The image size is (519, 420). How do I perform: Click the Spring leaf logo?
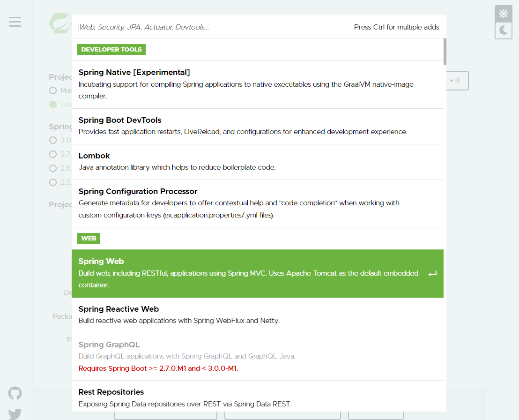pyautogui.click(x=60, y=23)
